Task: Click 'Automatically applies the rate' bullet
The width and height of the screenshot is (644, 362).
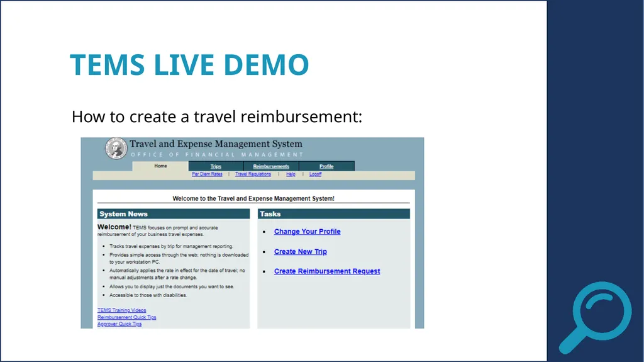Action: pos(177,274)
